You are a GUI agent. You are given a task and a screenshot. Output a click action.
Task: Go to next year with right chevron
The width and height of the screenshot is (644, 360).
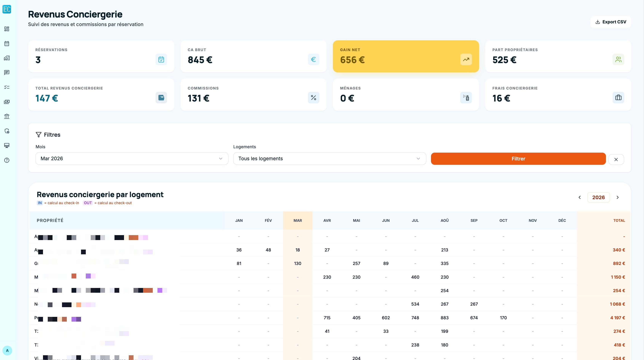click(618, 197)
